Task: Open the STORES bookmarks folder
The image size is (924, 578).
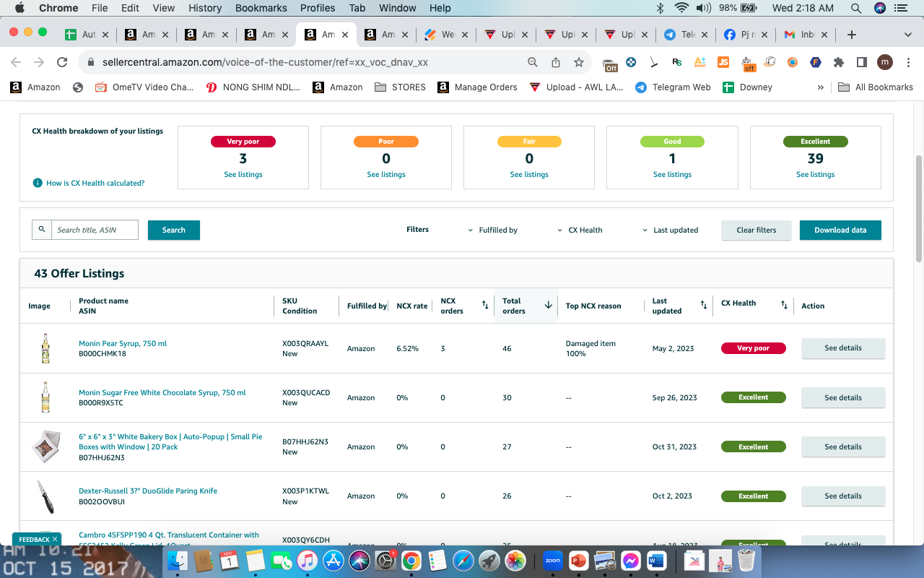Action: click(401, 87)
